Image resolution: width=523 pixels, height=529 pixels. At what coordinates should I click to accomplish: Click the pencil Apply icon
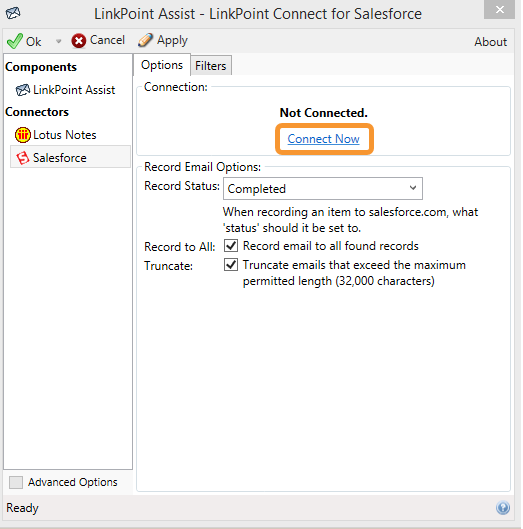pos(145,40)
